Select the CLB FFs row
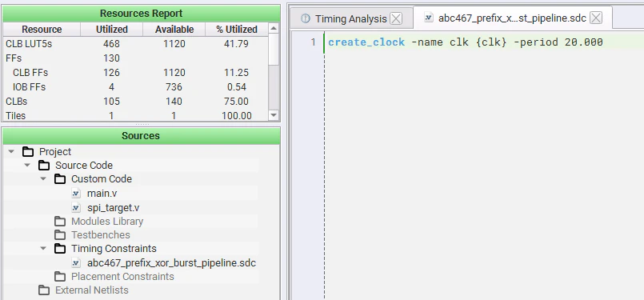 pos(135,73)
